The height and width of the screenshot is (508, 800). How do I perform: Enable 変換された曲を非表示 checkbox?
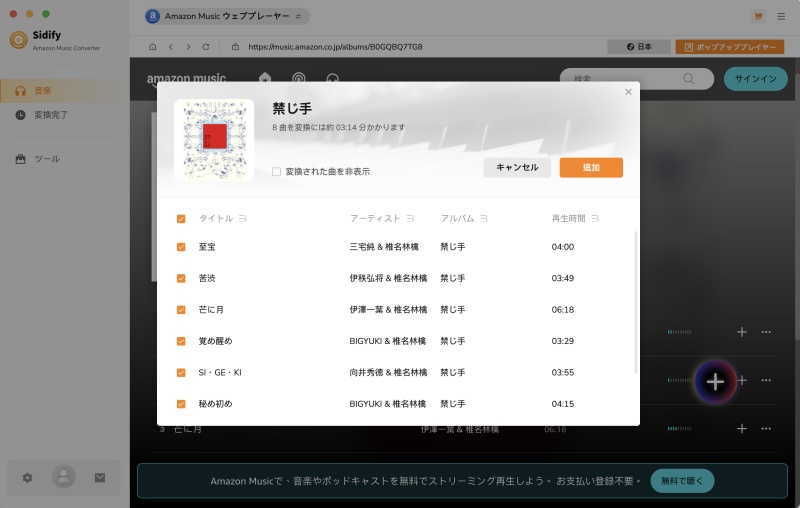click(277, 172)
